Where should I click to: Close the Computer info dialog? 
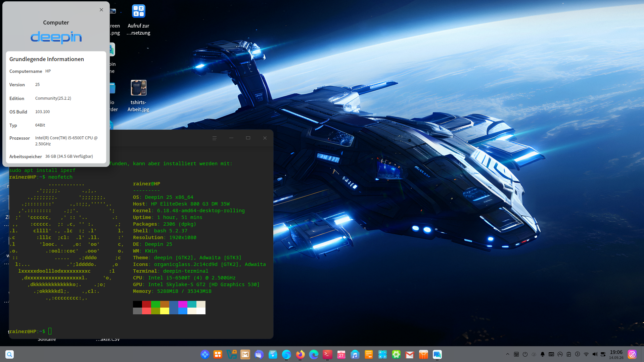(101, 10)
